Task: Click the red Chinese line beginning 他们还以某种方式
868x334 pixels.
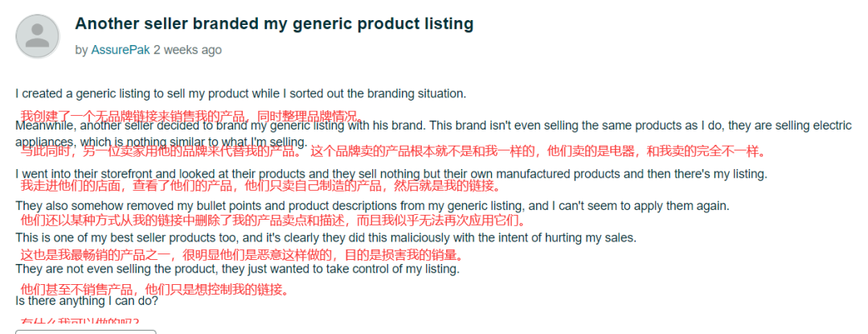Action: pyautogui.click(x=272, y=221)
